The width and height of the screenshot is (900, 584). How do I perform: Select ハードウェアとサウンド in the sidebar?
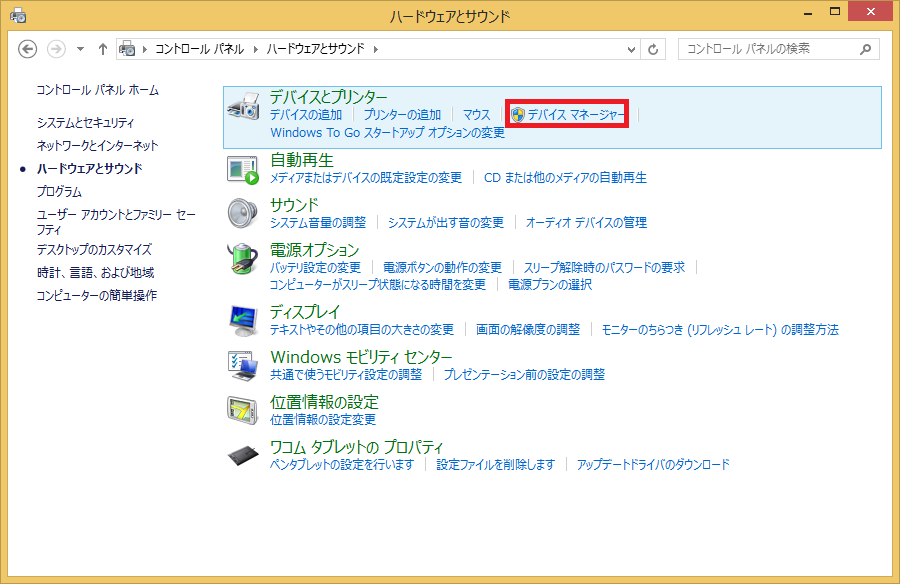click(90, 169)
